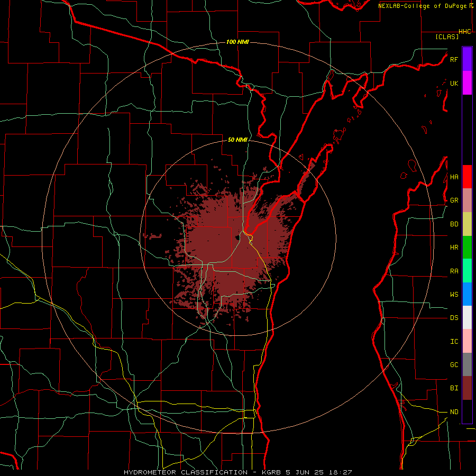The image size is (476, 476).
Task: Click the IC light pink legend swatch
Action: click(x=467, y=341)
